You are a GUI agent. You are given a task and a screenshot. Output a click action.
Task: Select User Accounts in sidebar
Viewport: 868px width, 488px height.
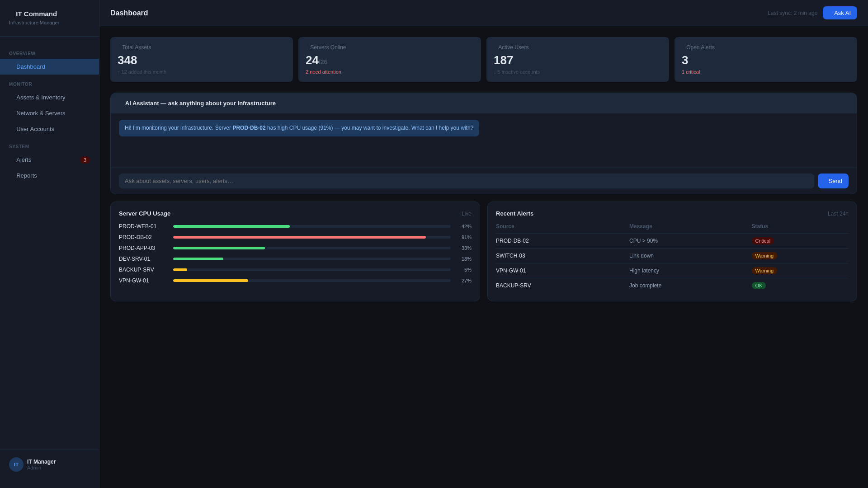pos(49,129)
